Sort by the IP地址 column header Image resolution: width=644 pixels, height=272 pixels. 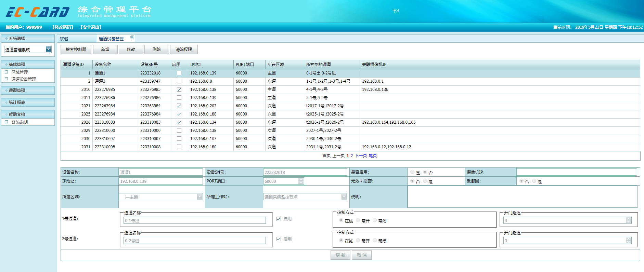click(x=210, y=64)
